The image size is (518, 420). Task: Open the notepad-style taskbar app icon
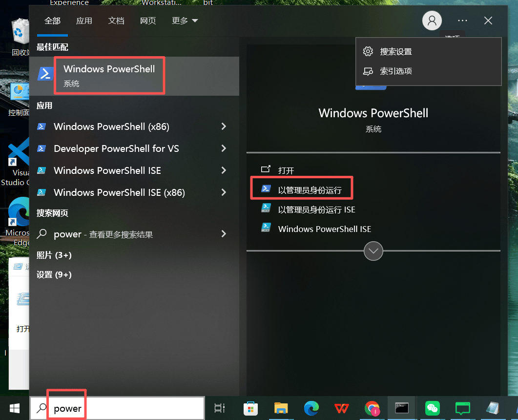[x=493, y=408]
